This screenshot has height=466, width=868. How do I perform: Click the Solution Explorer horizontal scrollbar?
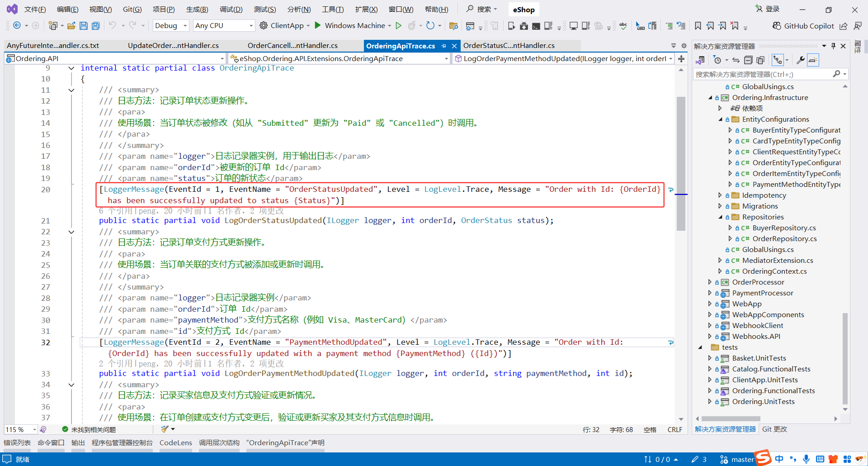click(x=731, y=419)
